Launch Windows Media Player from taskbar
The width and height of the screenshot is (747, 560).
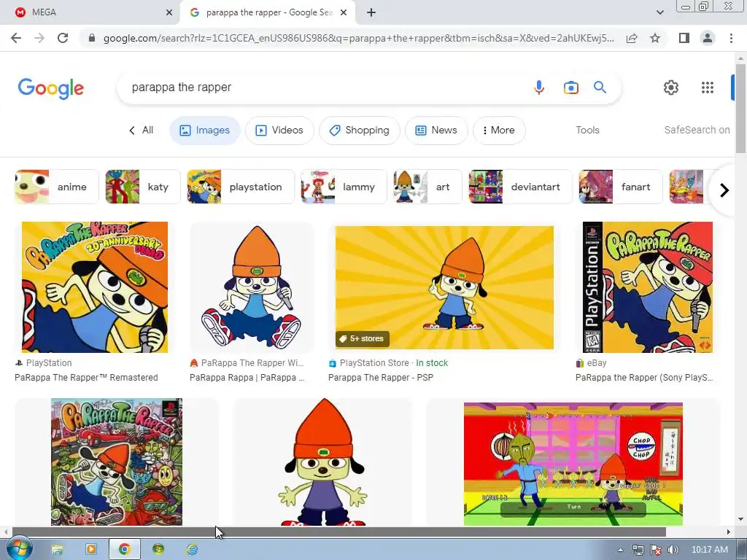point(90,550)
